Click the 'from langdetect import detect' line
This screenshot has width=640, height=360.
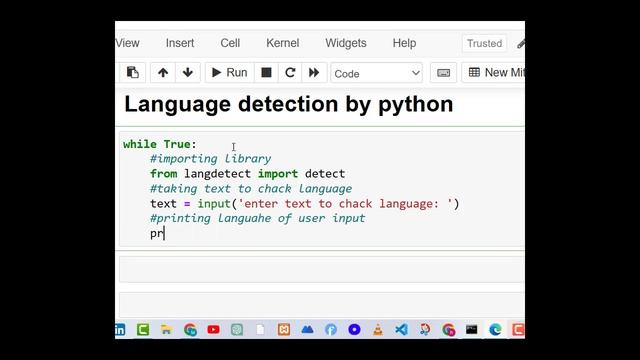tap(247, 174)
